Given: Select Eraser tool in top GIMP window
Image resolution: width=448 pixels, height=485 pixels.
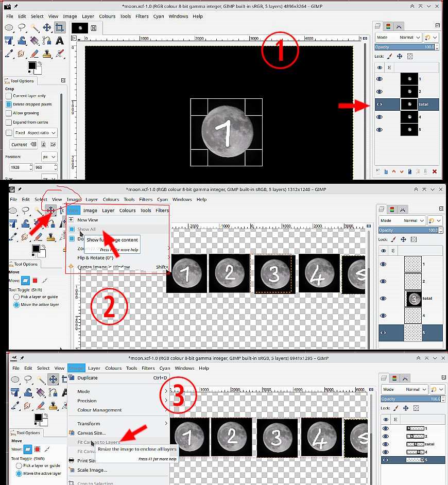Looking at the screenshot, I should pyautogui.click(x=35, y=54).
